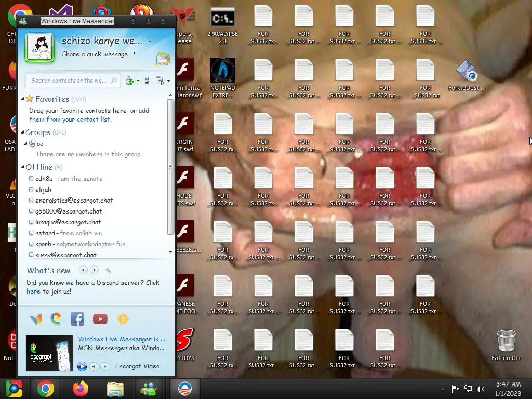
Task: Click the profile avatar picture in Messenger
Action: [39, 47]
